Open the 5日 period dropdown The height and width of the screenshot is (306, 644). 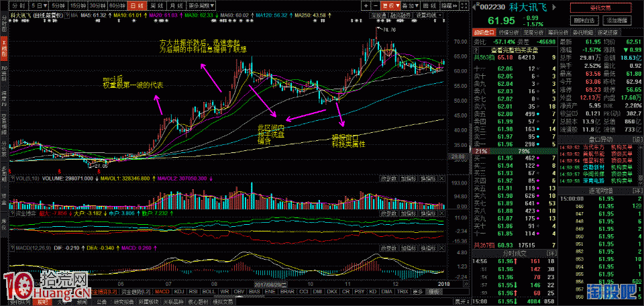(x=38, y=6)
